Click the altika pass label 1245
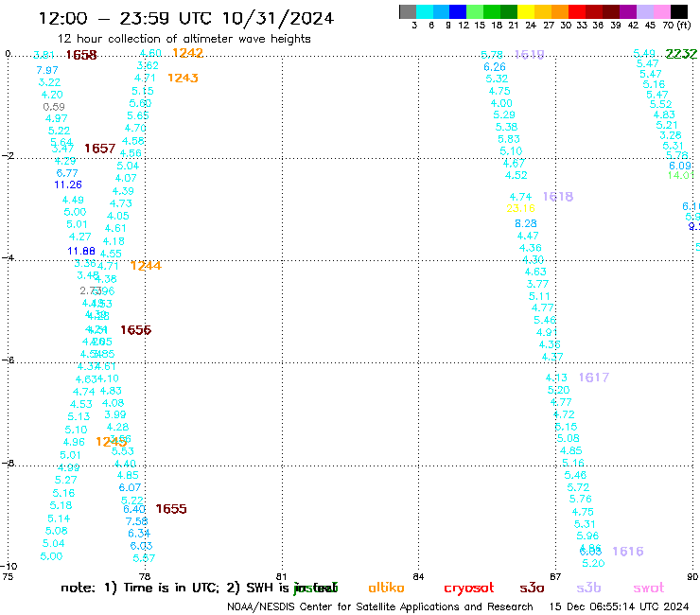Viewport: 700px width, 615px height. [x=112, y=442]
